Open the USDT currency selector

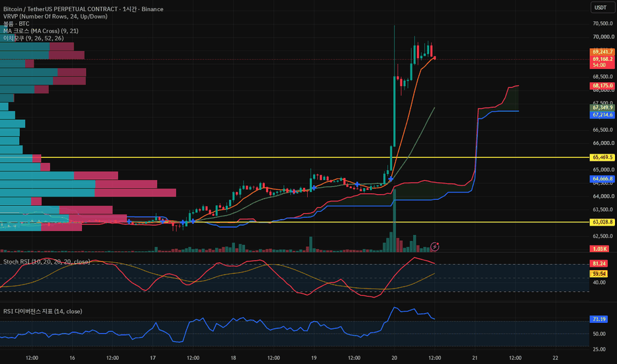pyautogui.click(x=602, y=7)
